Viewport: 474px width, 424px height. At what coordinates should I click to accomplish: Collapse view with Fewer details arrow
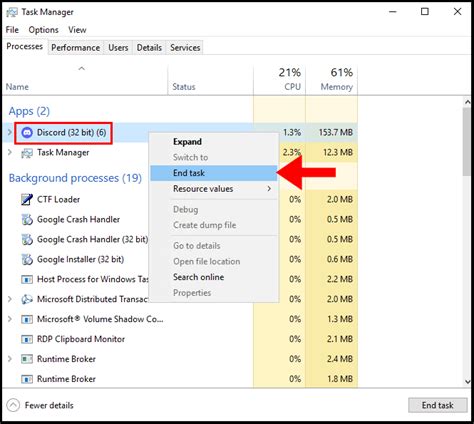point(13,405)
